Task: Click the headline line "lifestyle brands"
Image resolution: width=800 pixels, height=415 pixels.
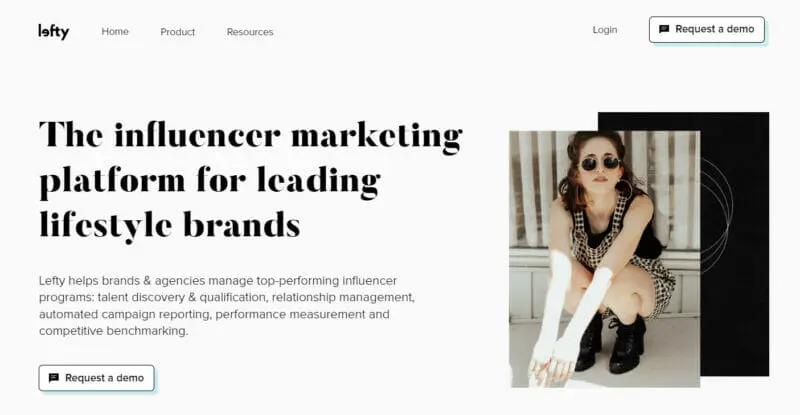Action: tap(170, 225)
